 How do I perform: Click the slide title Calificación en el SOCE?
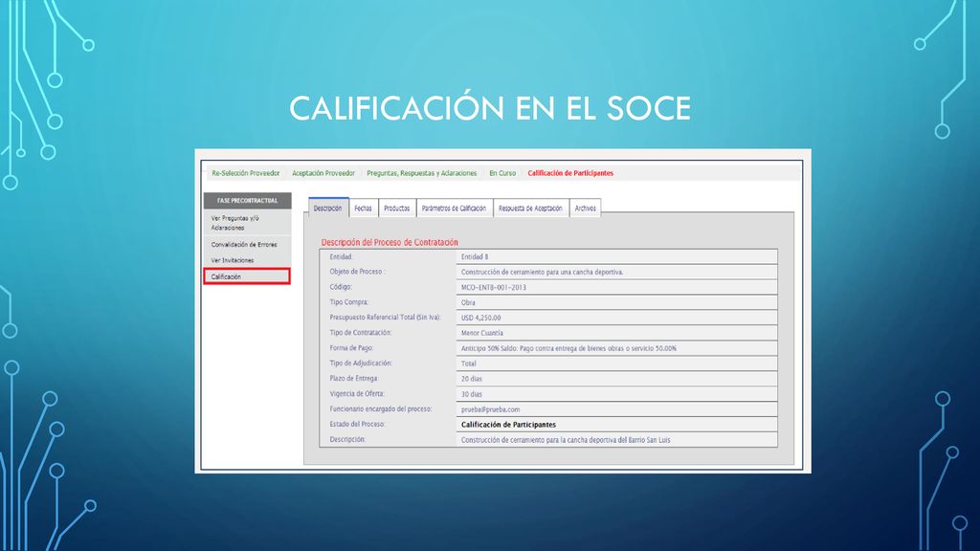490,108
